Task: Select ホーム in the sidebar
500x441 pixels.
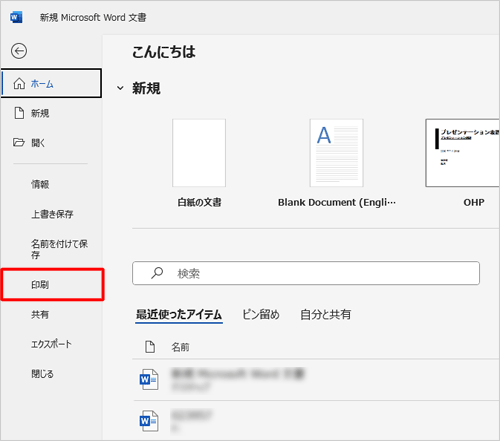Action: coord(51,83)
